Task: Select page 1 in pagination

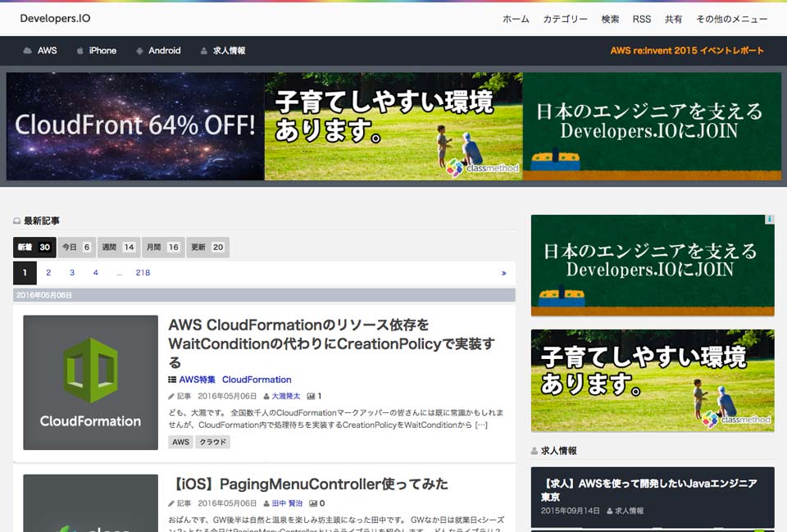Action: [x=25, y=273]
